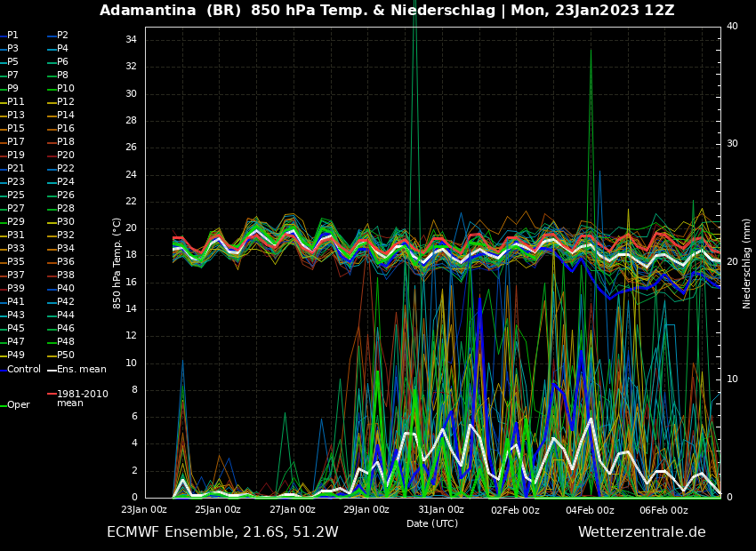The height and width of the screenshot is (551, 756).
Task: Select the 31Jan 00z date tick label
Action: click(441, 510)
